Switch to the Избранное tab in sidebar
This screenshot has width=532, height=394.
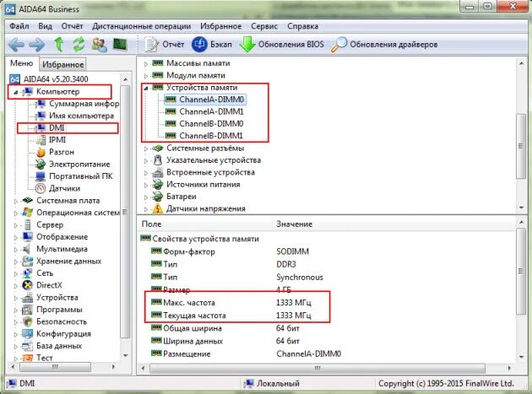pyautogui.click(x=62, y=64)
